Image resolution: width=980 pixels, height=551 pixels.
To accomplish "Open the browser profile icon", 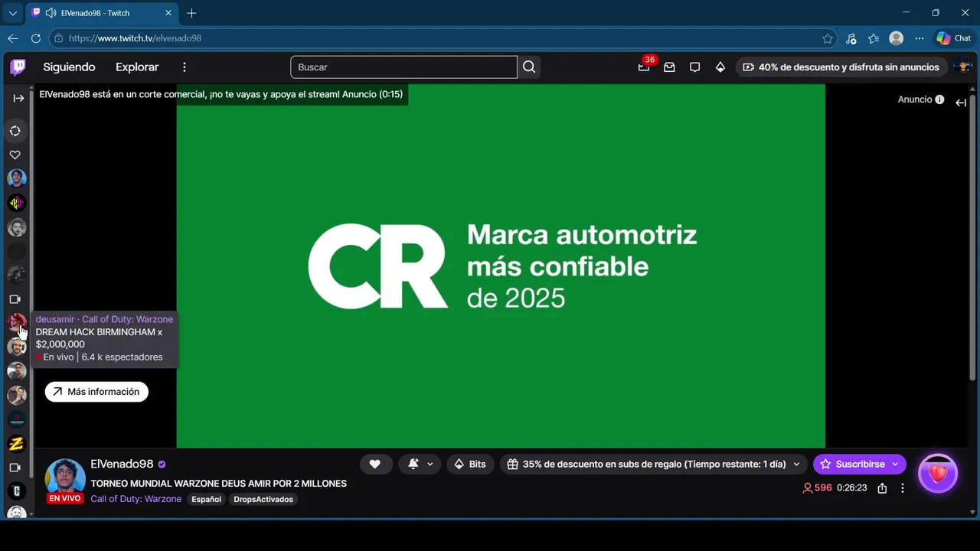I will tap(897, 38).
